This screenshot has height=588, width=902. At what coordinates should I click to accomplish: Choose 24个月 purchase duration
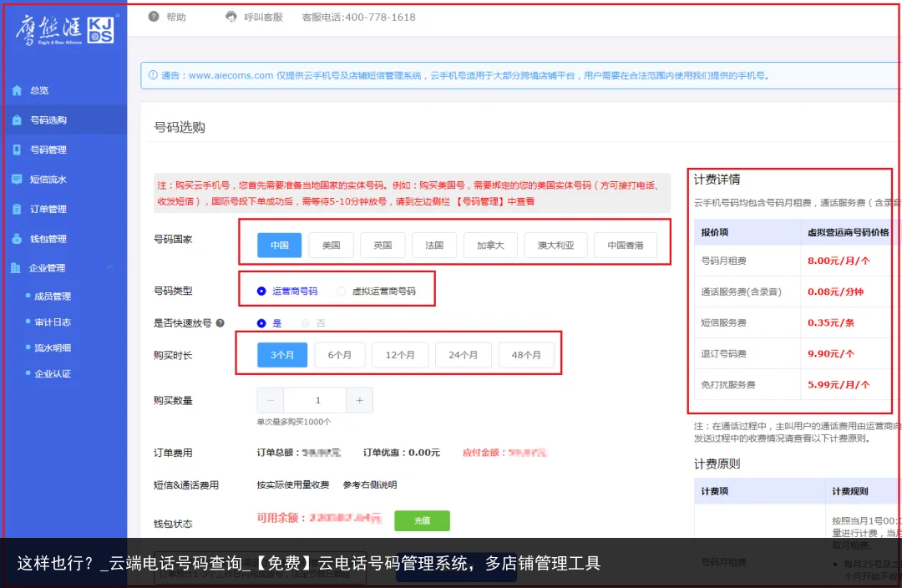tap(463, 355)
